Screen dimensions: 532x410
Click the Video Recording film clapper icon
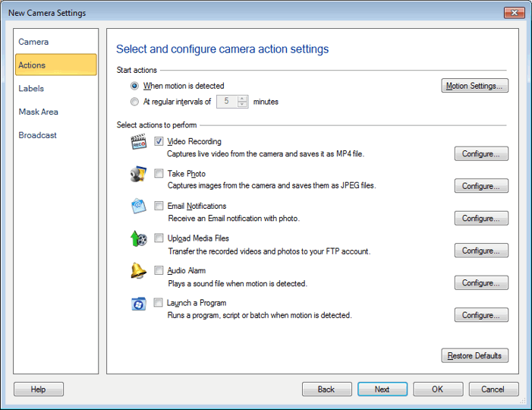138,142
